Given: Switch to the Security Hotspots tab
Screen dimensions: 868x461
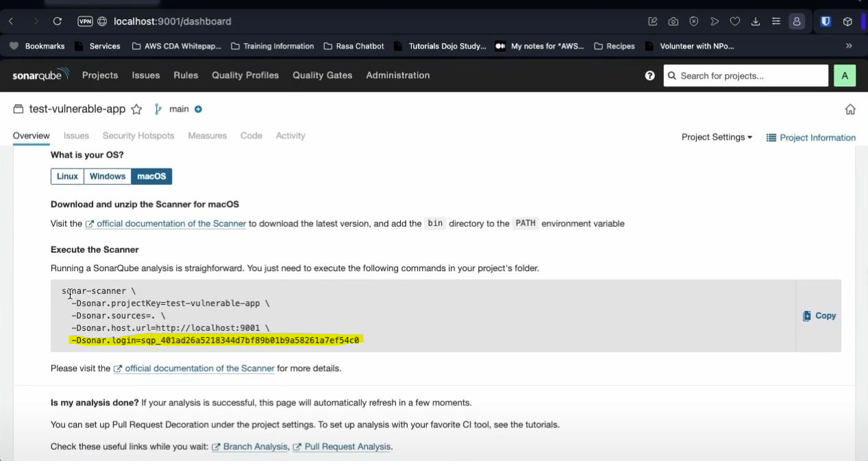Looking at the screenshot, I should (x=138, y=135).
